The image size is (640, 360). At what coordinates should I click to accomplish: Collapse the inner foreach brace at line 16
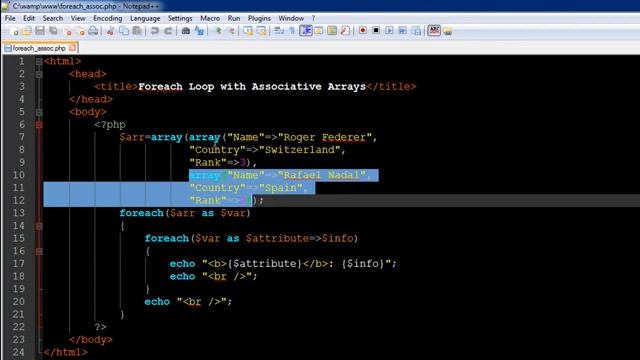[x=39, y=251]
